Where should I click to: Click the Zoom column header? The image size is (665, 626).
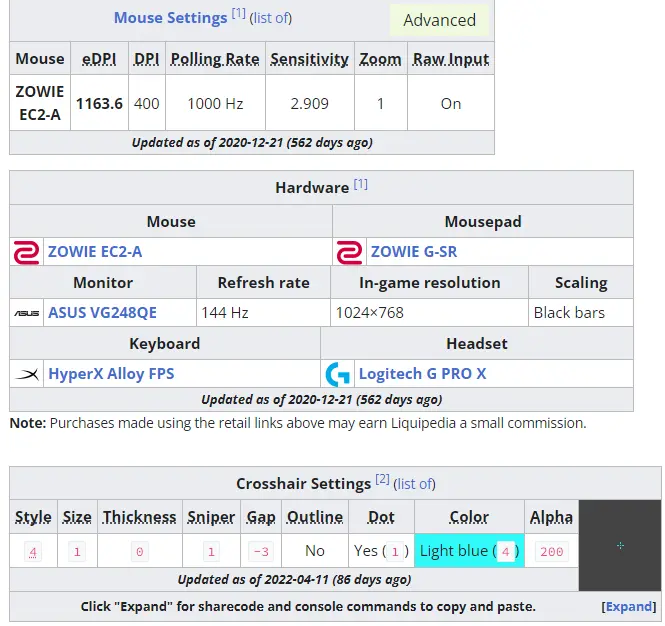380,59
